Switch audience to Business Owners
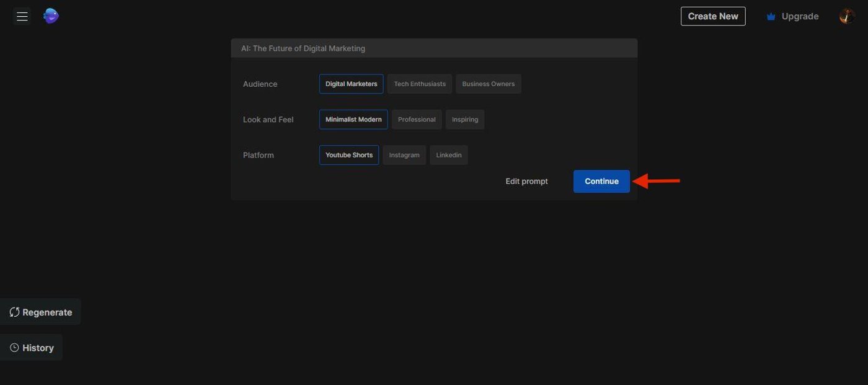868x385 pixels. tap(488, 83)
